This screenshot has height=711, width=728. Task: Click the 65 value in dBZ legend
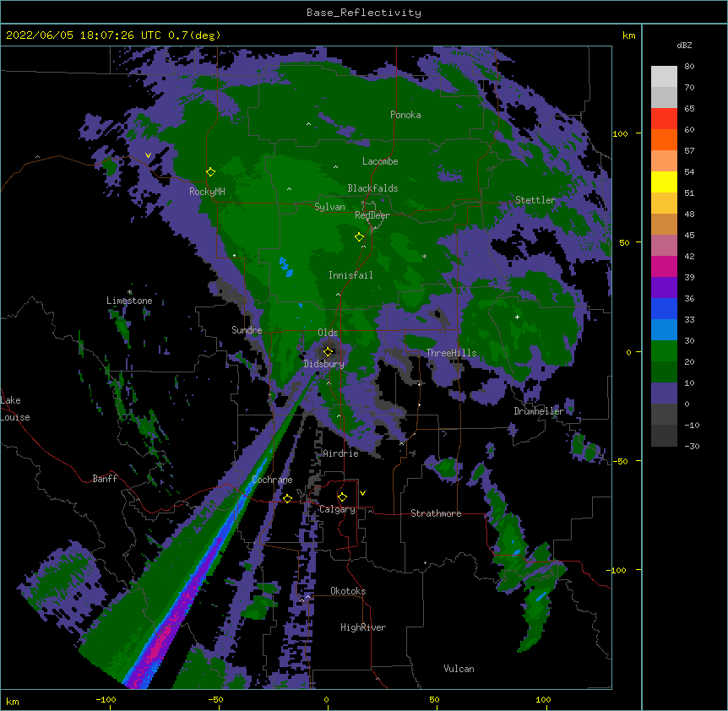pos(689,109)
